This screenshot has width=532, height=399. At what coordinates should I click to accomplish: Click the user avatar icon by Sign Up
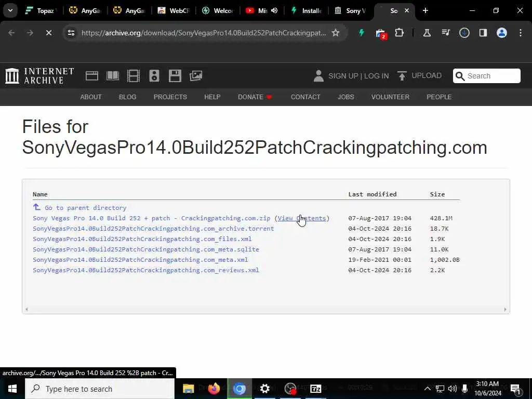pos(318,76)
